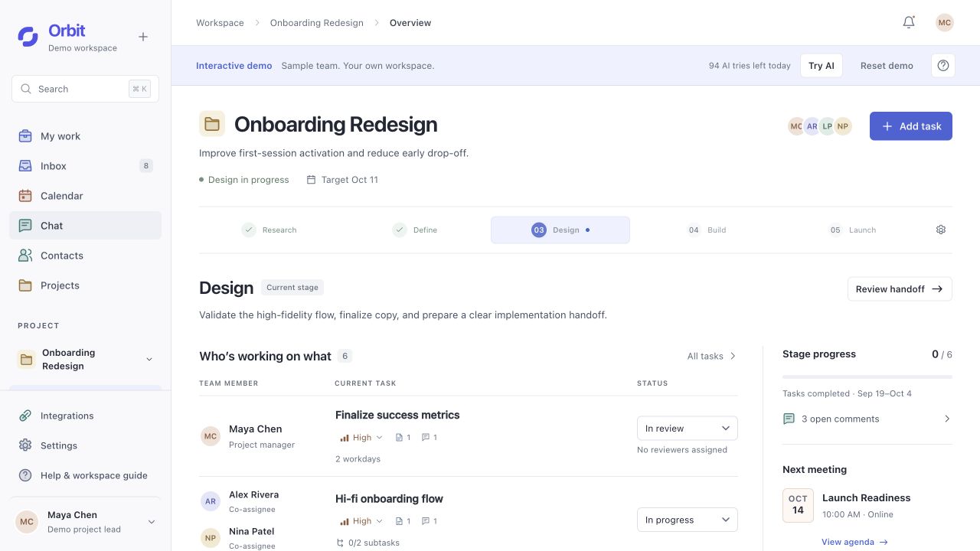Viewport: 980px width, 551px height.
Task: Click the project folder icon beside Onboarding Redesign title
Action: click(x=212, y=124)
